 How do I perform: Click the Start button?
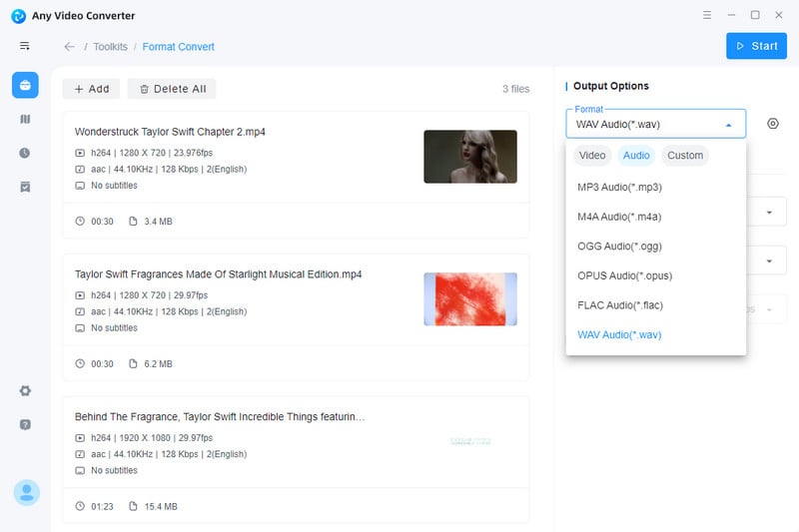[756, 46]
